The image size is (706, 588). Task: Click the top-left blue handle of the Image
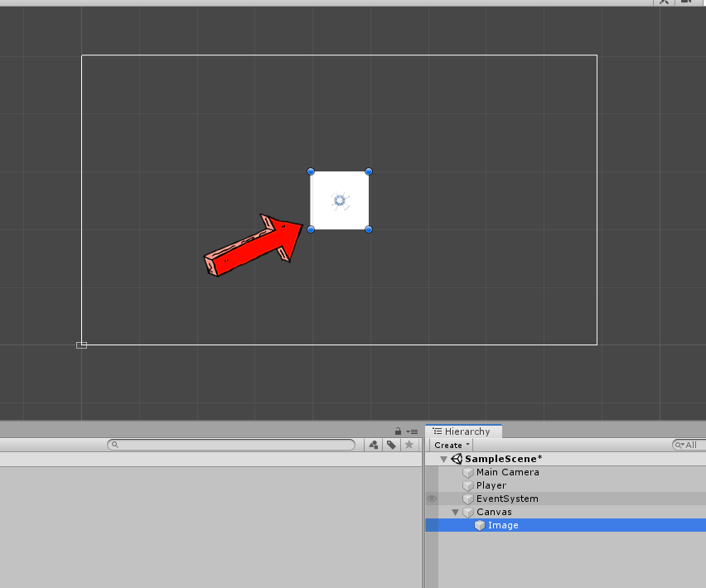311,171
